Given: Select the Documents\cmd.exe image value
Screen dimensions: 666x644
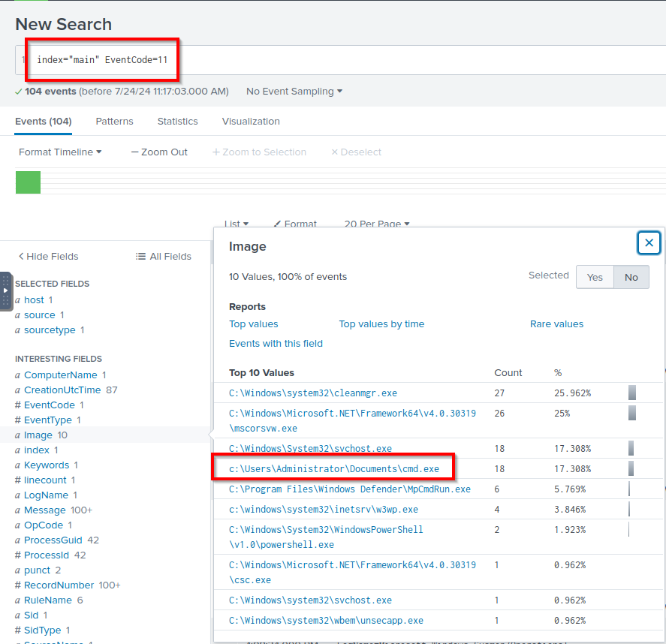Looking at the screenshot, I should pyautogui.click(x=334, y=469).
